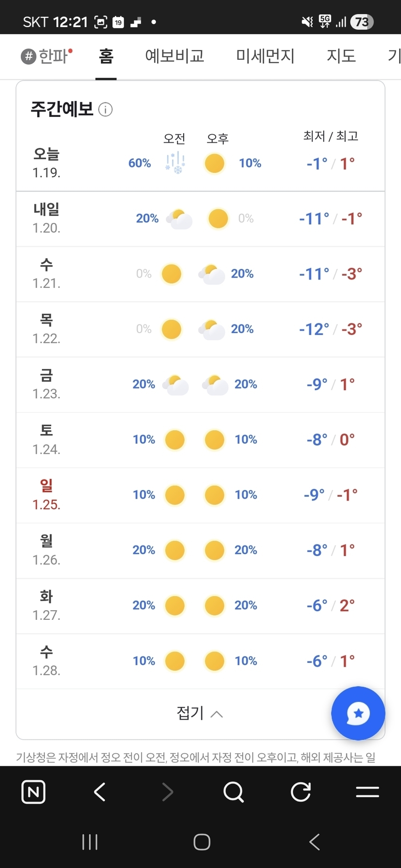This screenshot has height=868, width=401.
Task: Tap today's morning snow weather icon
Action: pyautogui.click(x=175, y=163)
